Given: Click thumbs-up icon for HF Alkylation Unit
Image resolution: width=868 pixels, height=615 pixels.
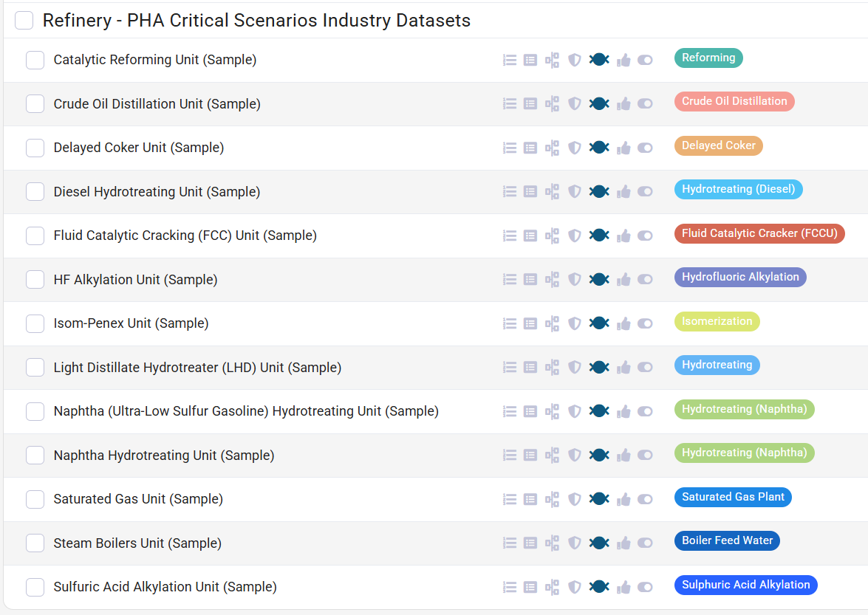Looking at the screenshot, I should 623,279.
